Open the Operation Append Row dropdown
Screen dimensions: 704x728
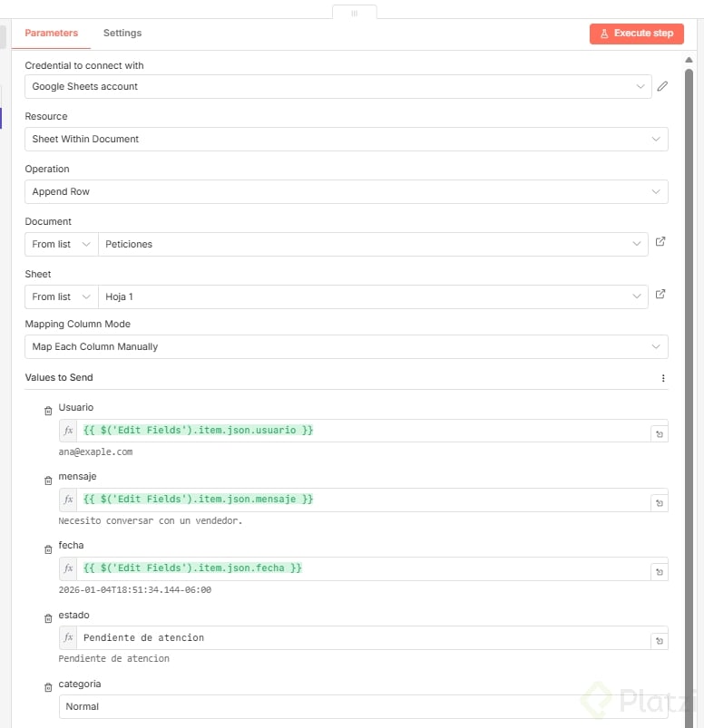(x=346, y=191)
